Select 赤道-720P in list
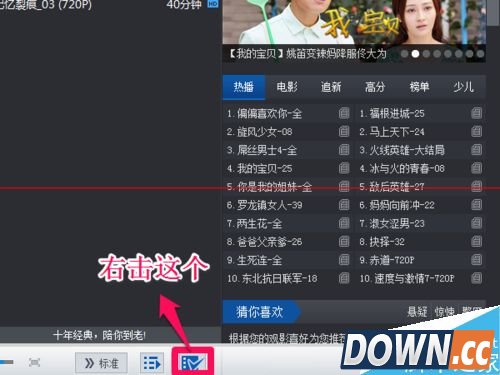The image size is (500, 375). pos(387,260)
